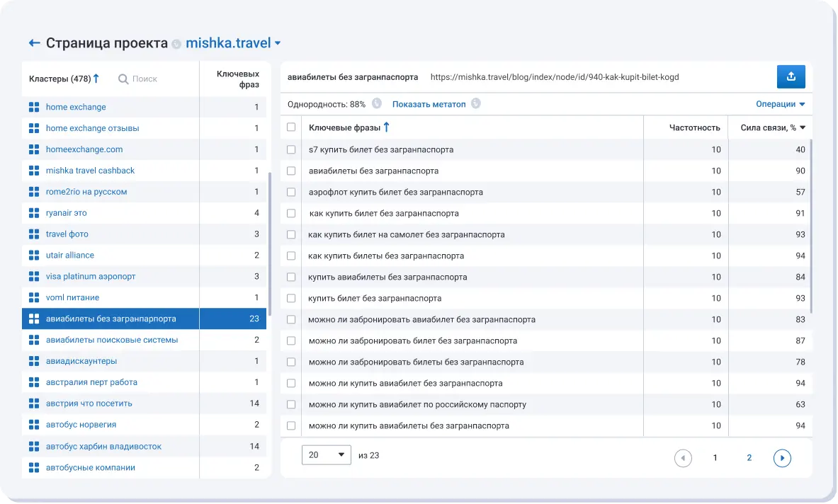838x504 pixels.
Task: Check the box for авиабилеты без загранпаспорта row
Action: click(291, 171)
